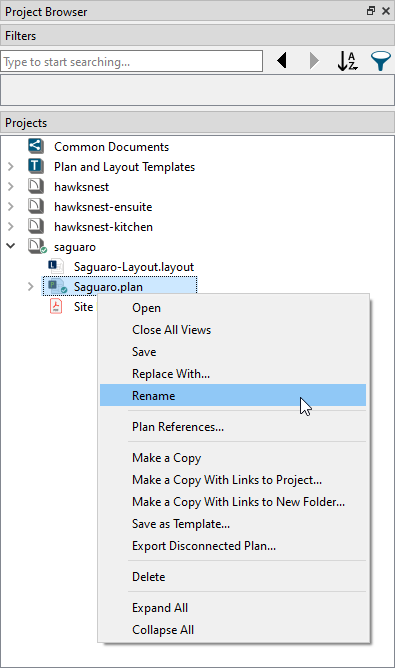Choose Export Disconnected Plan...
Screen dimensions: 395x668
coord(233,546)
